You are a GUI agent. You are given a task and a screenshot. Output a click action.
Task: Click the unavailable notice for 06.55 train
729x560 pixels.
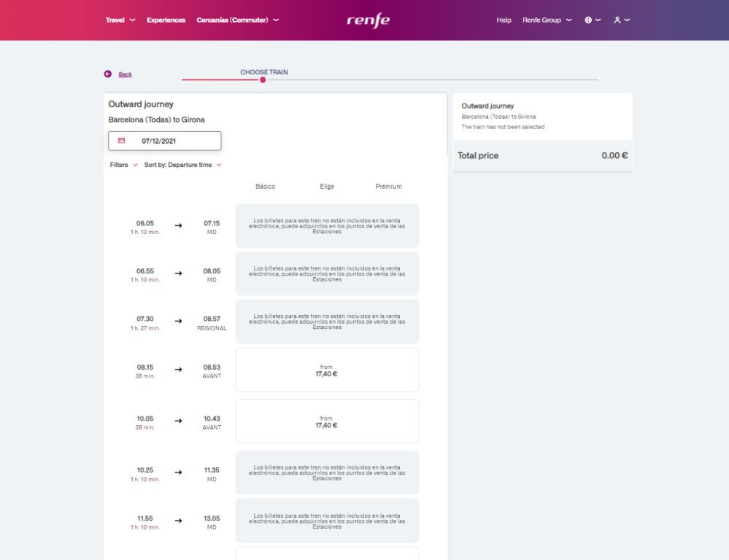(x=327, y=273)
